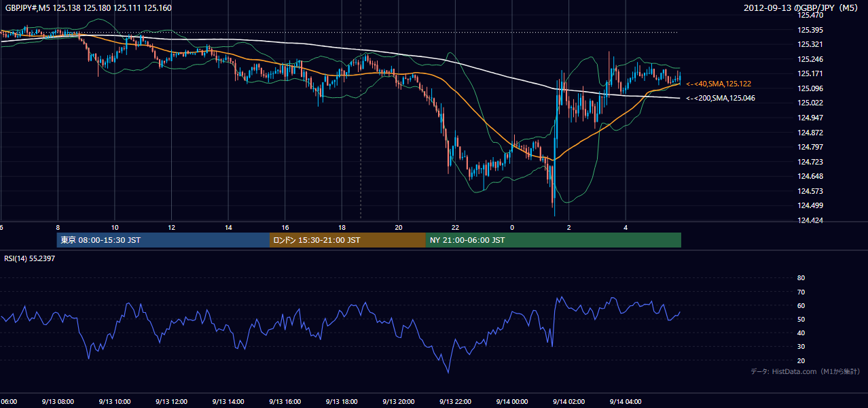Screen dimensions: 868x408
Task: Select the London 15:30-21:00 JST session bar
Action: [348, 240]
